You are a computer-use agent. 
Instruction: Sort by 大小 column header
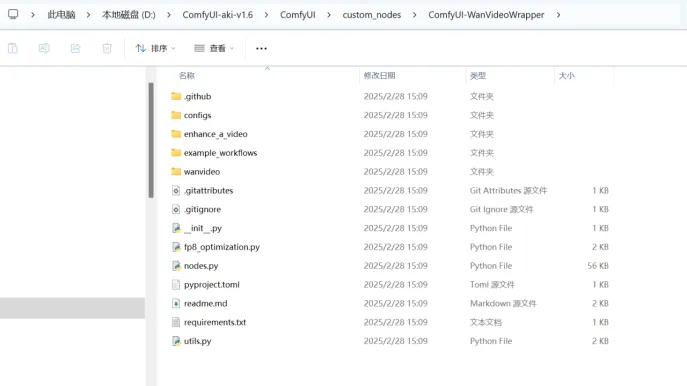[567, 75]
